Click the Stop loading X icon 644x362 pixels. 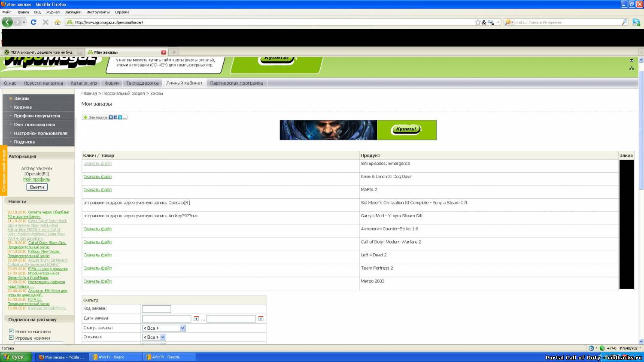click(46, 22)
